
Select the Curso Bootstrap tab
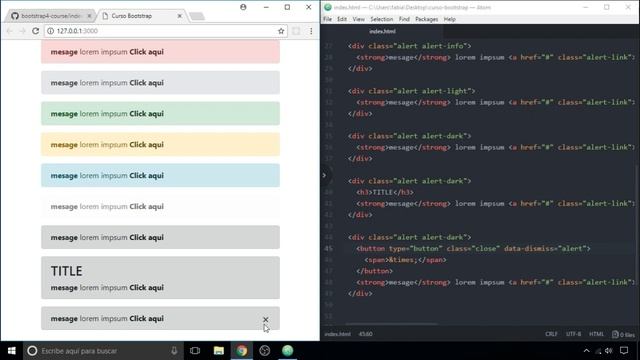140,16
